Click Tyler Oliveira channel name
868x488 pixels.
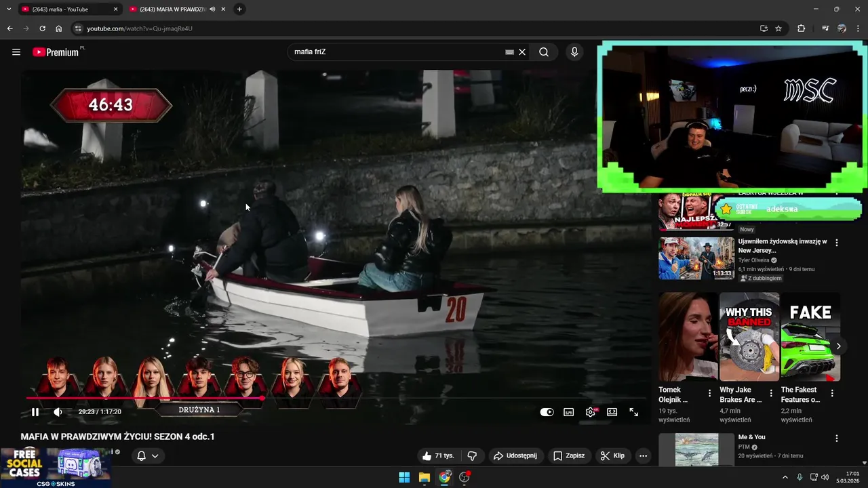[x=754, y=260]
